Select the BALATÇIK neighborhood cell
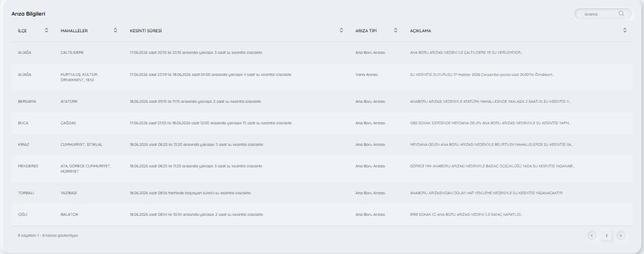The width and height of the screenshot is (644, 254). tap(69, 215)
